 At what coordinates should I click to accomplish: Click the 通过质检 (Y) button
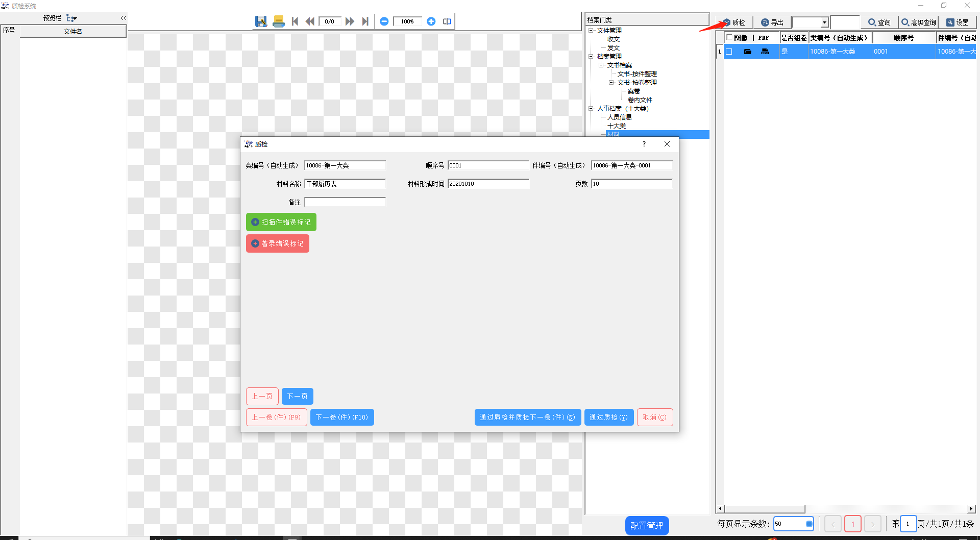[x=608, y=417]
